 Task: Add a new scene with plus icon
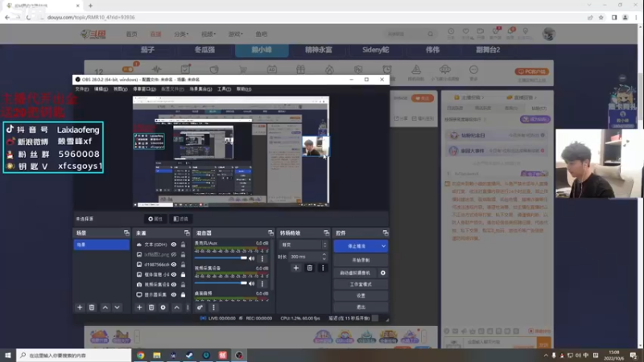[80, 307]
